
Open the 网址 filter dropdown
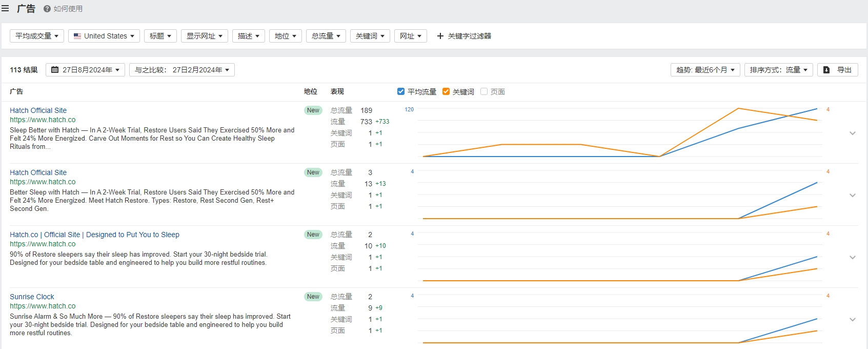[x=411, y=36]
